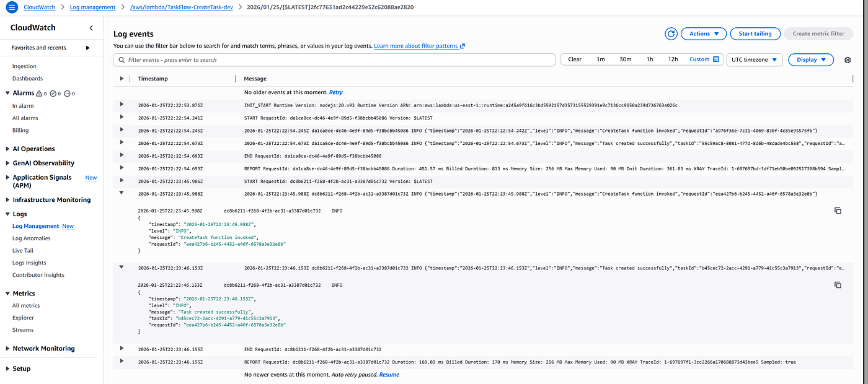Collapse the 22:23:46.153Z log event row
The height and width of the screenshot is (384, 868).
pyautogui.click(x=122, y=267)
